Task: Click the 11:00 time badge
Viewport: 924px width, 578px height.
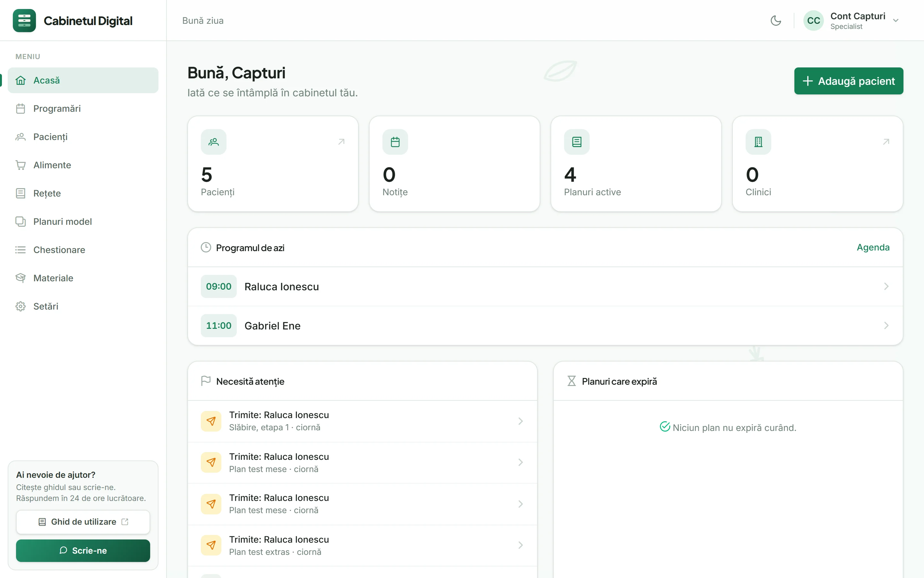Action: tap(219, 326)
